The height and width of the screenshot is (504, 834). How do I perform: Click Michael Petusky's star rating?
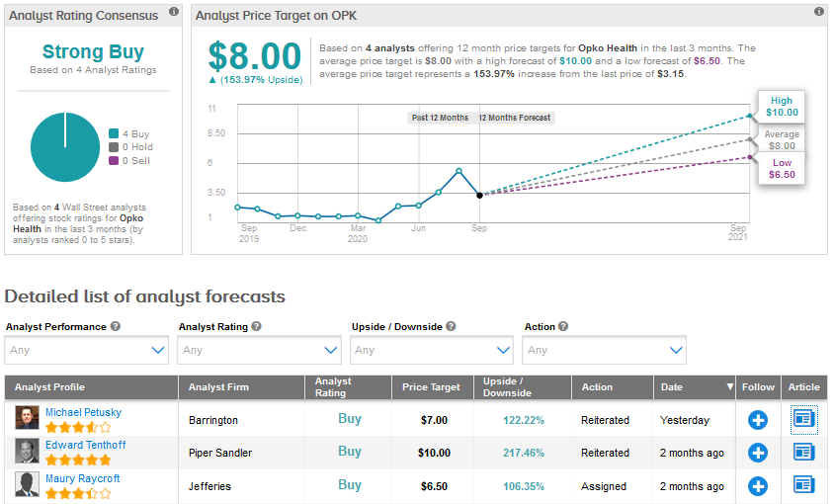click(78, 427)
